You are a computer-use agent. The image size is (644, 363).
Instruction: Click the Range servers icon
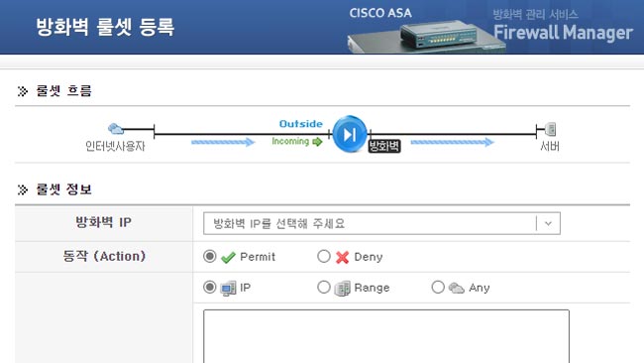point(342,289)
